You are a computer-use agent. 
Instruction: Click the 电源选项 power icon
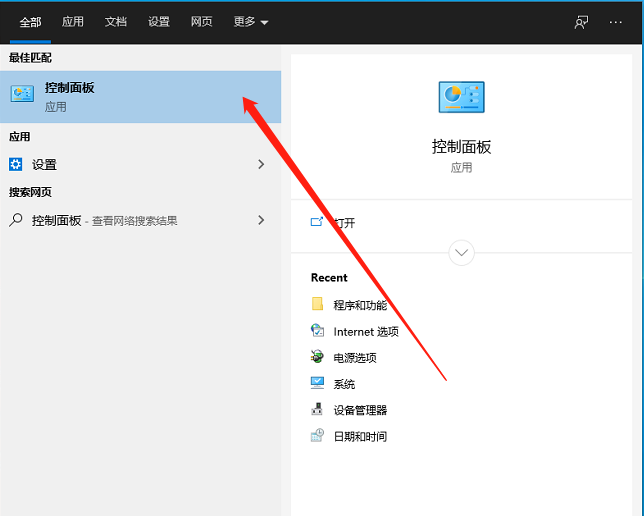coord(317,356)
